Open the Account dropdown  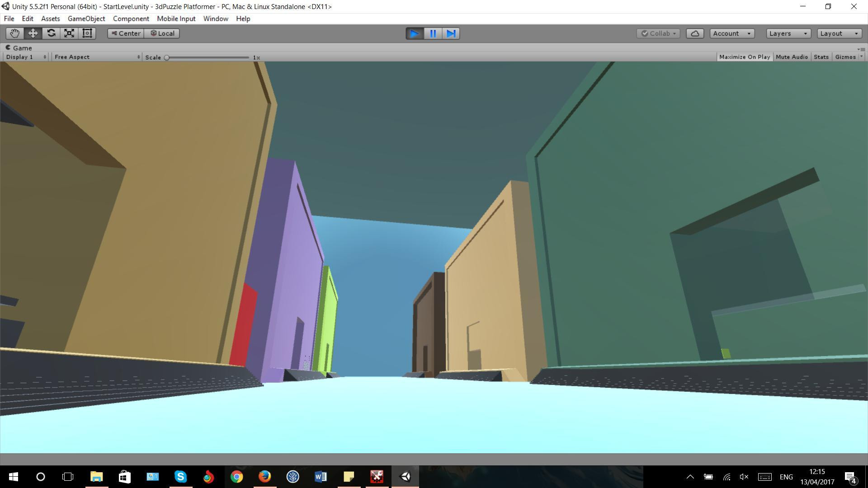(x=732, y=33)
